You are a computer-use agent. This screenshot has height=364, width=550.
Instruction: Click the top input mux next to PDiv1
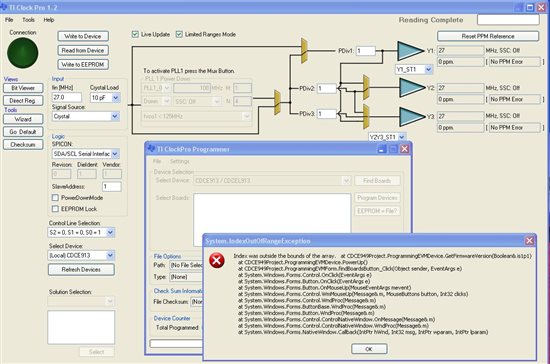(x=304, y=51)
